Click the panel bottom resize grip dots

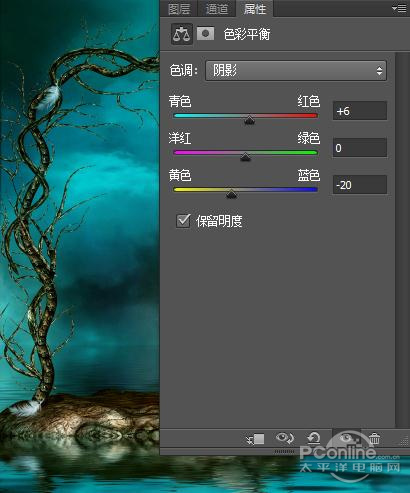click(284, 452)
